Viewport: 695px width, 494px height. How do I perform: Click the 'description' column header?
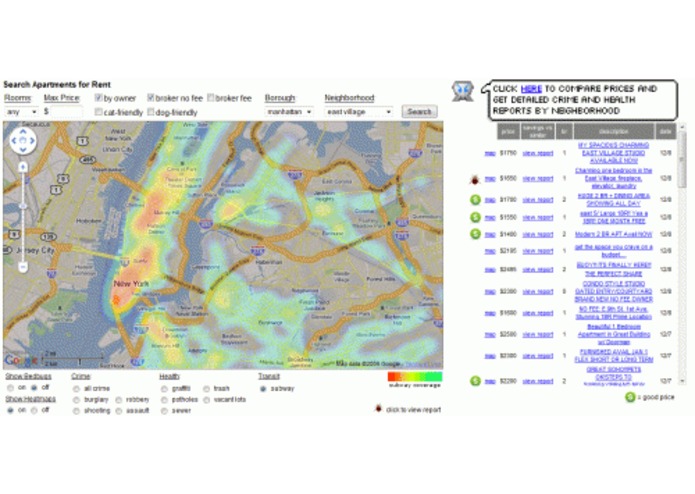613,132
